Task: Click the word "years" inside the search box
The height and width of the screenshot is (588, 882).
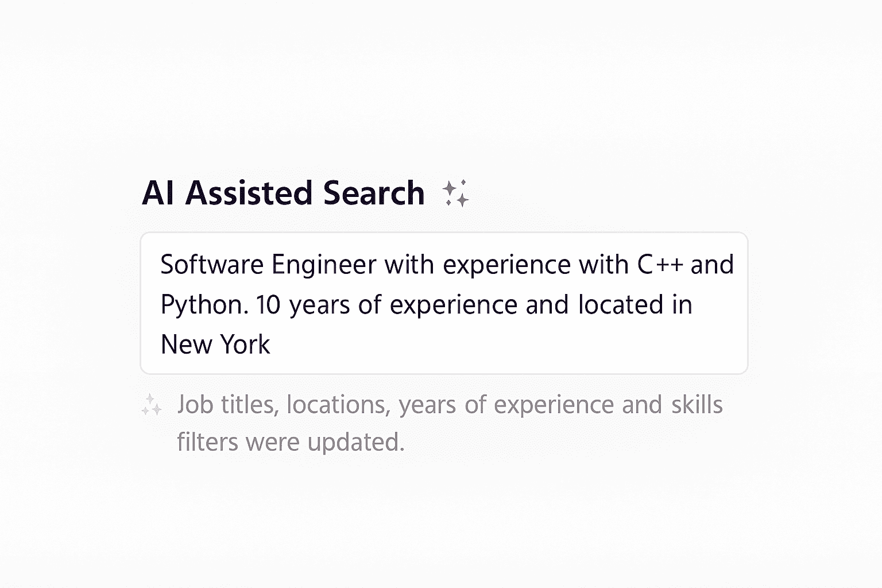Action: pos(319,305)
